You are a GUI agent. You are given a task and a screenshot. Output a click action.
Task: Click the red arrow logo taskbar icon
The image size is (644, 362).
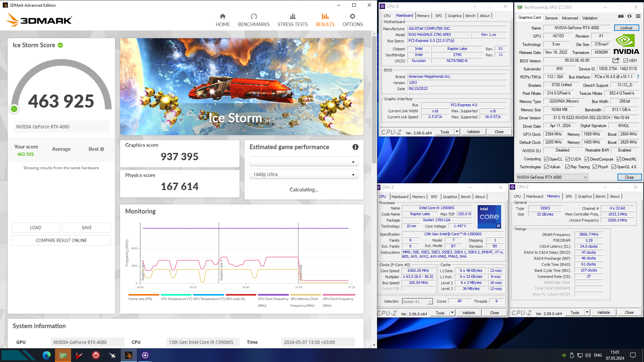(79, 355)
